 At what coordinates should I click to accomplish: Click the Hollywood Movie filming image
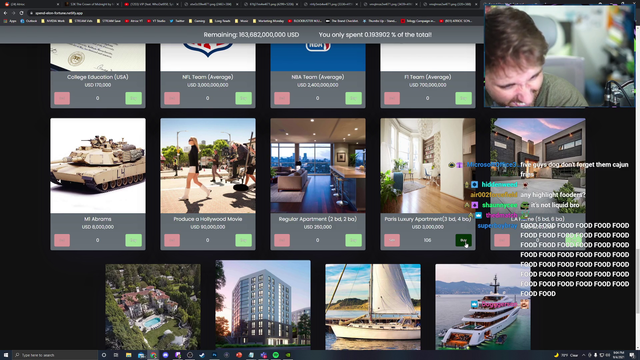click(208, 166)
